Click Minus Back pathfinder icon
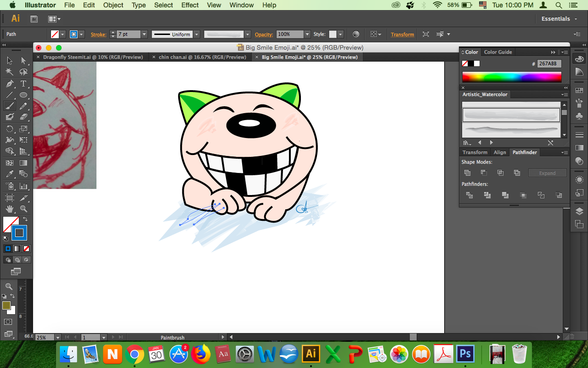Screen dimensions: 588x368 [559, 195]
